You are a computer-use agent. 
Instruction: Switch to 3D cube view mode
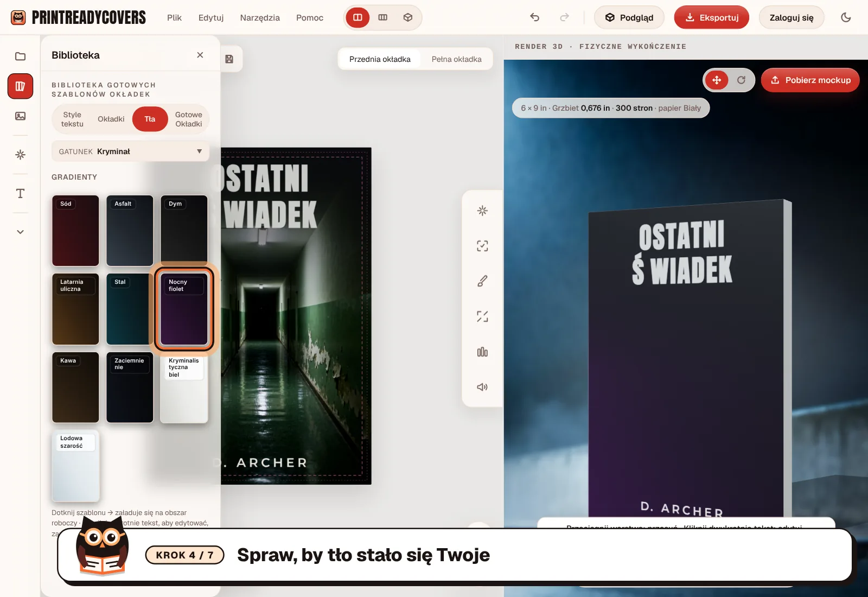[x=408, y=17]
